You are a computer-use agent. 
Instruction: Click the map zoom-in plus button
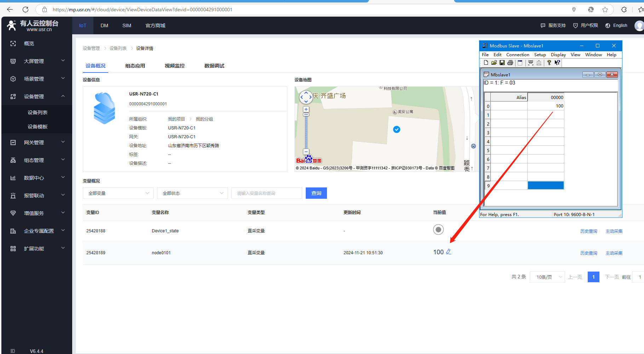click(x=306, y=109)
